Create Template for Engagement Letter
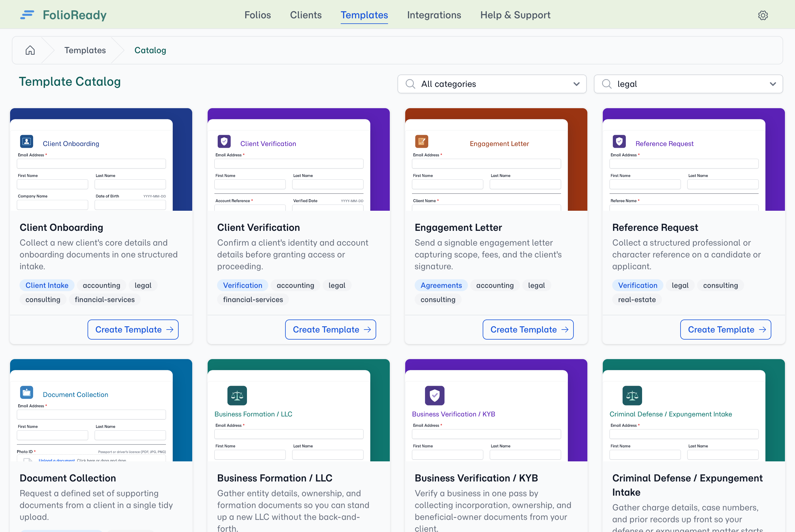The image size is (795, 532). click(x=528, y=330)
